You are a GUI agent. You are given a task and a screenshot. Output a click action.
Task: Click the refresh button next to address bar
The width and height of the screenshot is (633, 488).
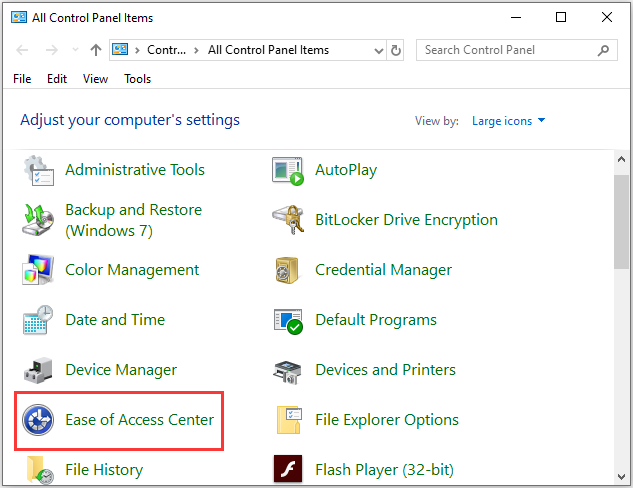pyautogui.click(x=397, y=50)
